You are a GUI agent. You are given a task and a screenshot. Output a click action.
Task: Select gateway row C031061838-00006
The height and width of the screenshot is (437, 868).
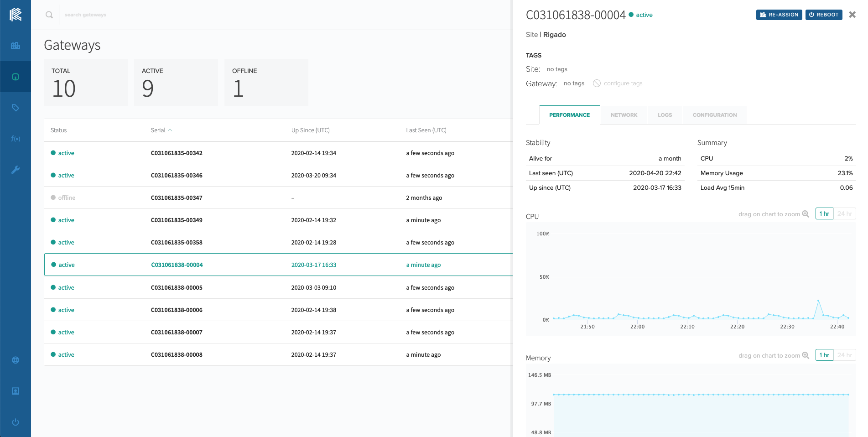point(278,310)
